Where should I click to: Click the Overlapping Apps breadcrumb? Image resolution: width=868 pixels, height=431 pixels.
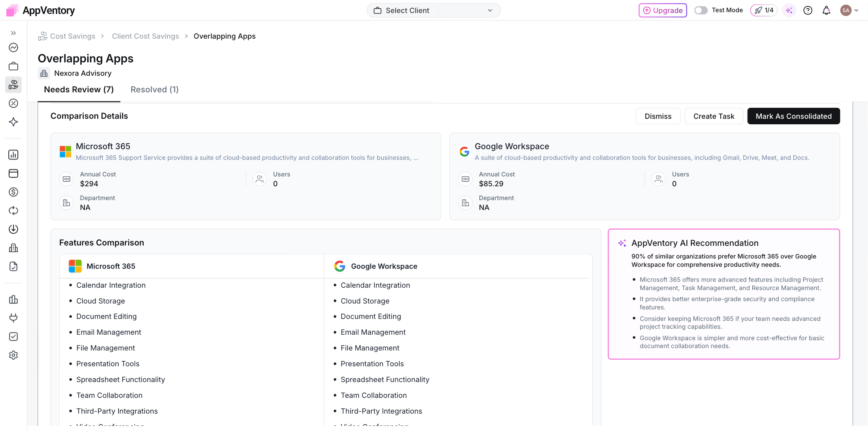click(224, 36)
